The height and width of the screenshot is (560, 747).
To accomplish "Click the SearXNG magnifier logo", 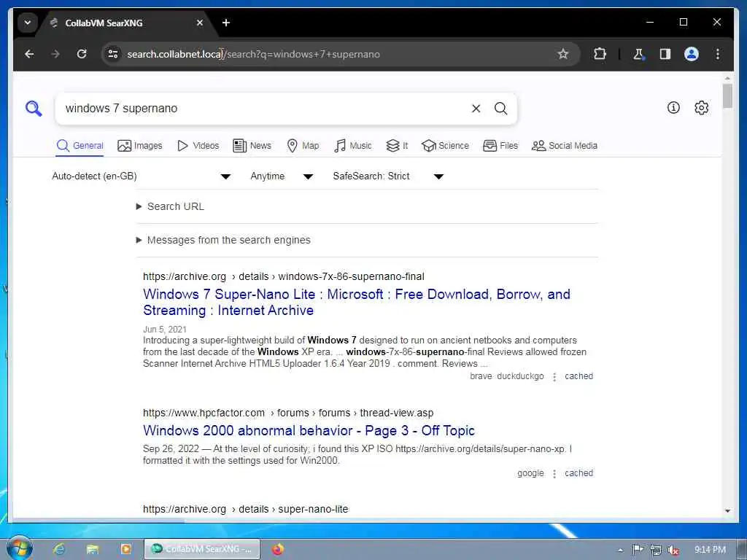I will click(34, 109).
